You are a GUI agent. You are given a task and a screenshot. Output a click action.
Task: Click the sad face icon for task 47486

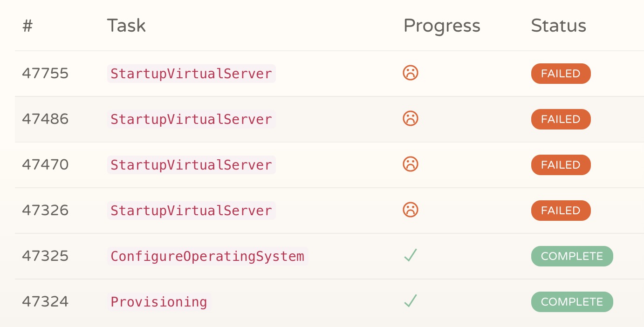pos(411,119)
